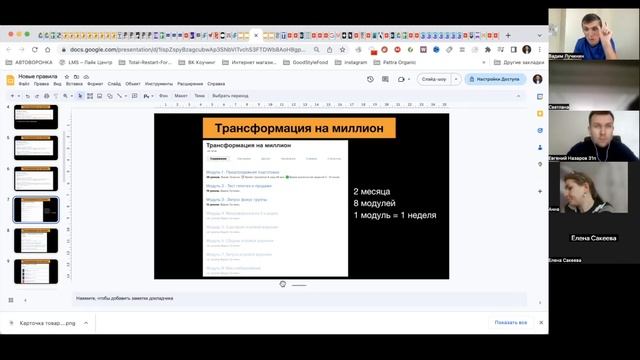Viewport: 640px width, 360px height.
Task: Click the shape tool icon
Action: pyautogui.click(x=110, y=96)
